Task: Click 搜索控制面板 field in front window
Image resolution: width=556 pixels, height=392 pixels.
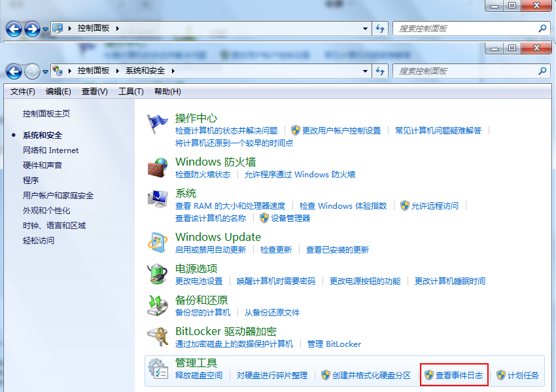Action: pos(471,71)
